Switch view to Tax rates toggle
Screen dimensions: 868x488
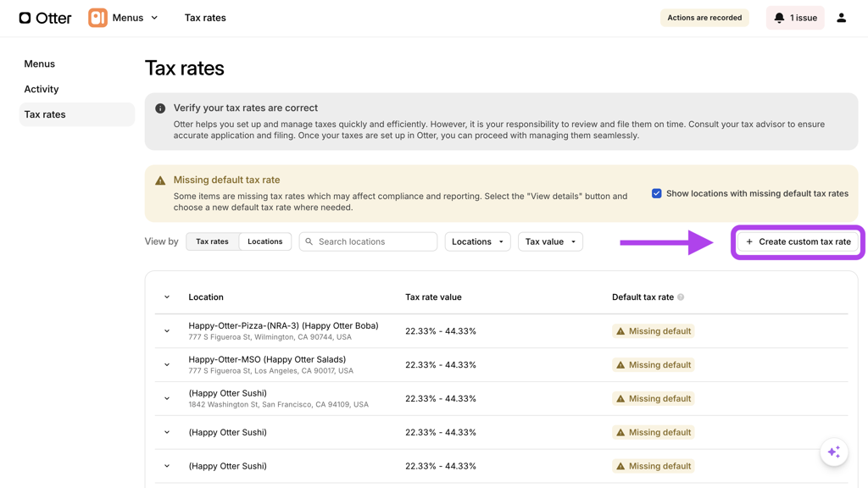[212, 241]
